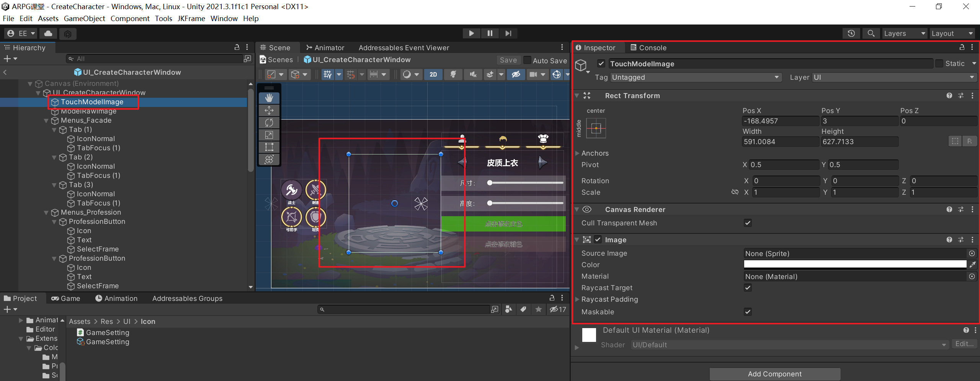Click the Image Color swatch
The width and height of the screenshot is (980, 381).
click(x=854, y=264)
